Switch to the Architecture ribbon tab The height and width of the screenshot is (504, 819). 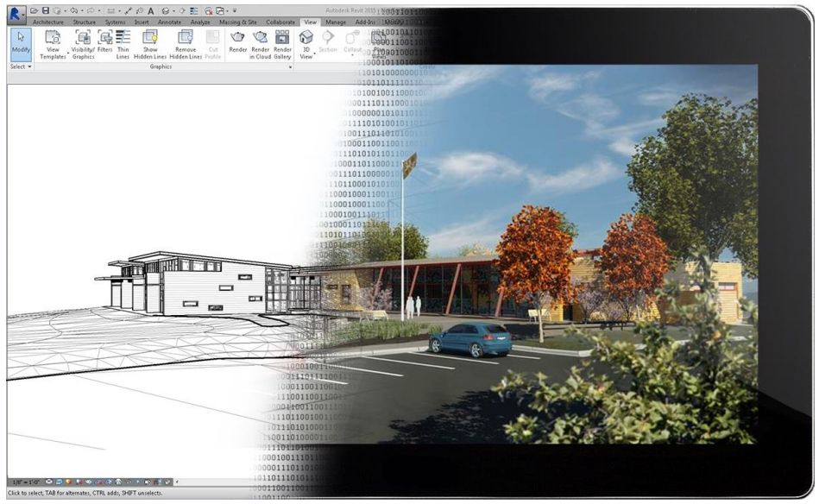tap(48, 22)
